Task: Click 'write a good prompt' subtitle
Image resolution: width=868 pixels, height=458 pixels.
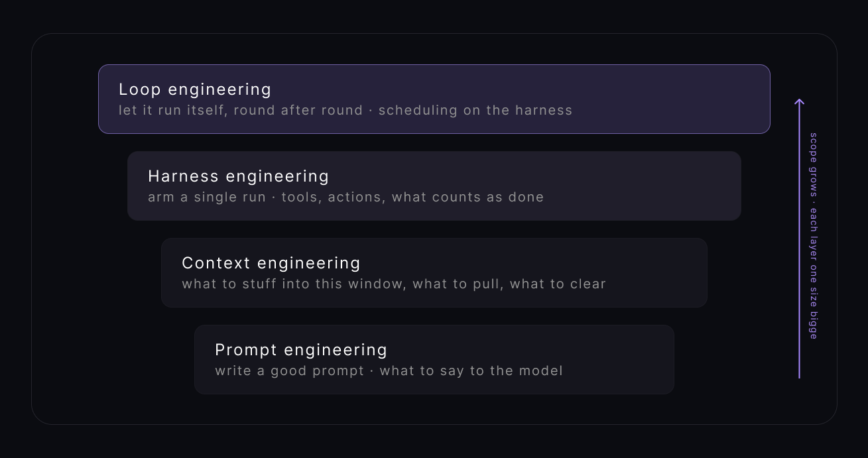Action: [290, 371]
